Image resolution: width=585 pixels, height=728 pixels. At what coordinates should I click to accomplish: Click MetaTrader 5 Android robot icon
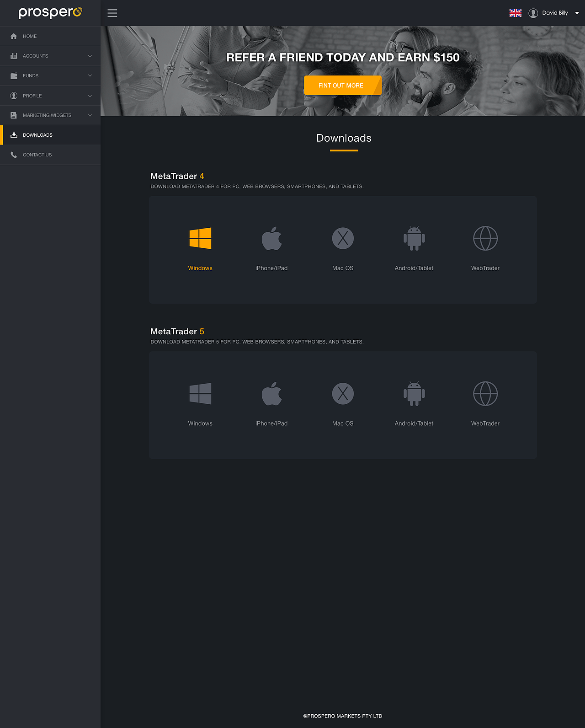pos(414,394)
